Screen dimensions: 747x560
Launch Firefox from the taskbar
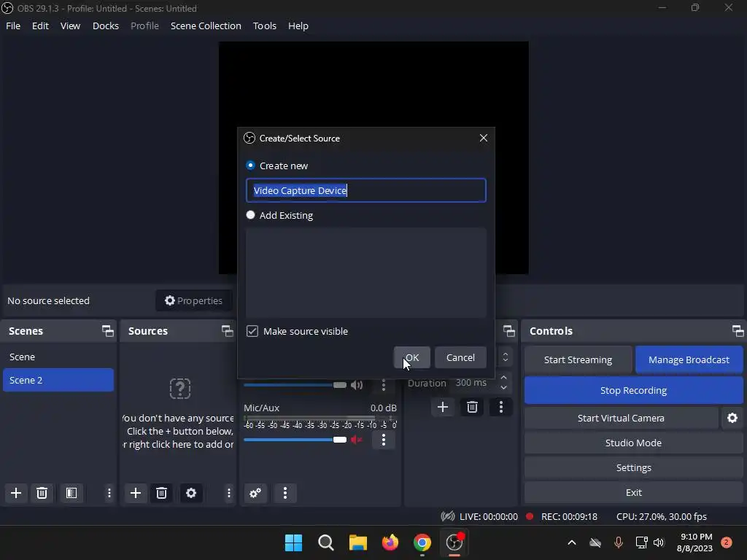[390, 542]
